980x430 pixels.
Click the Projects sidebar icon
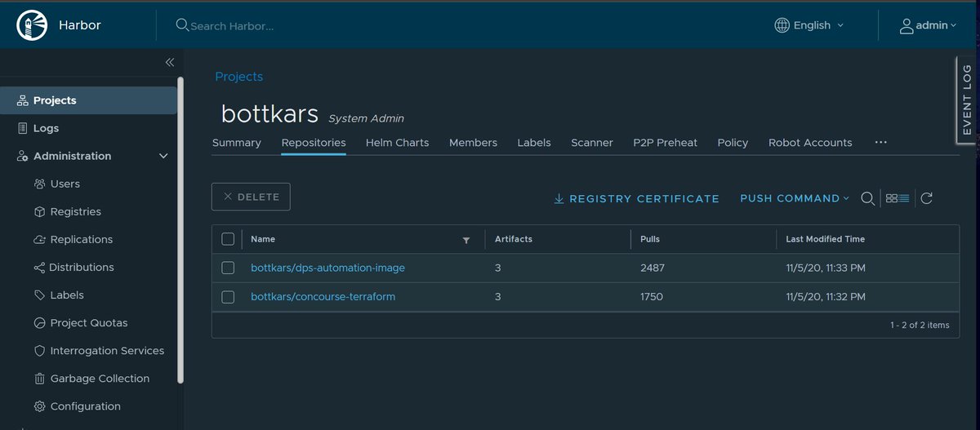23,100
